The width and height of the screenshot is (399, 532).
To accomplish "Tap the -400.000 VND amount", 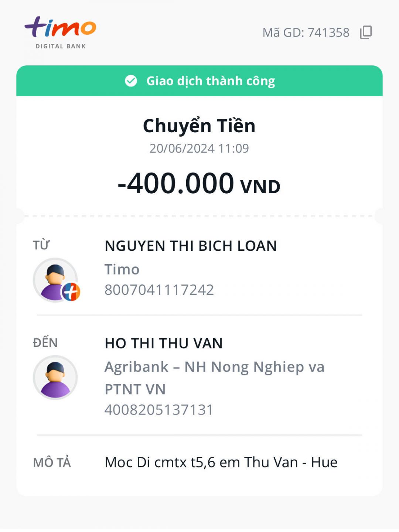I will click(x=199, y=184).
